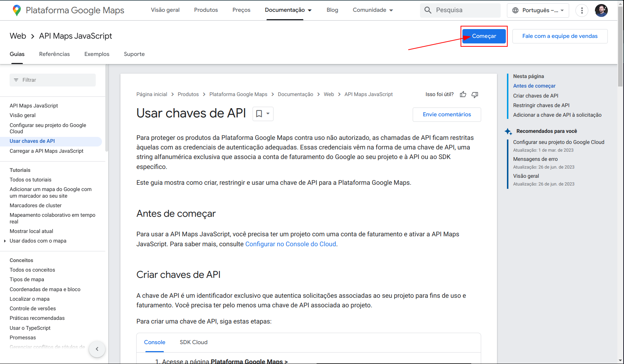This screenshot has height=364, width=624.
Task: Click the filter icon in Filtrar box
Action: (x=16, y=80)
